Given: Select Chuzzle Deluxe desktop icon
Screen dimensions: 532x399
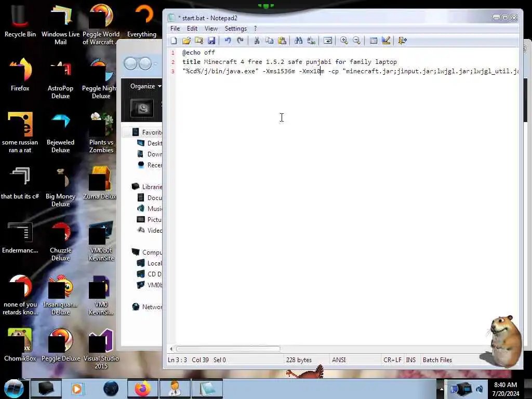Looking at the screenshot, I should click(x=60, y=241).
